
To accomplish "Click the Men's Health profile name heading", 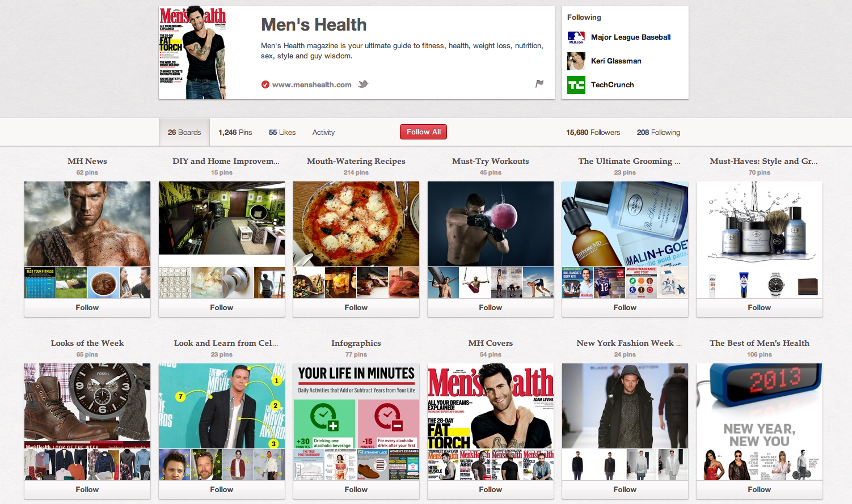I will [314, 25].
